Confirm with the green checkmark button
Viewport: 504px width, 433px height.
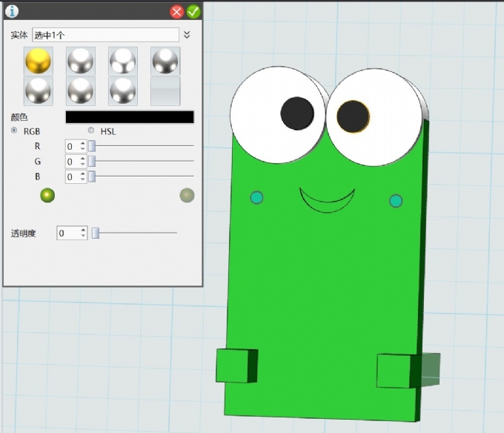tap(193, 11)
